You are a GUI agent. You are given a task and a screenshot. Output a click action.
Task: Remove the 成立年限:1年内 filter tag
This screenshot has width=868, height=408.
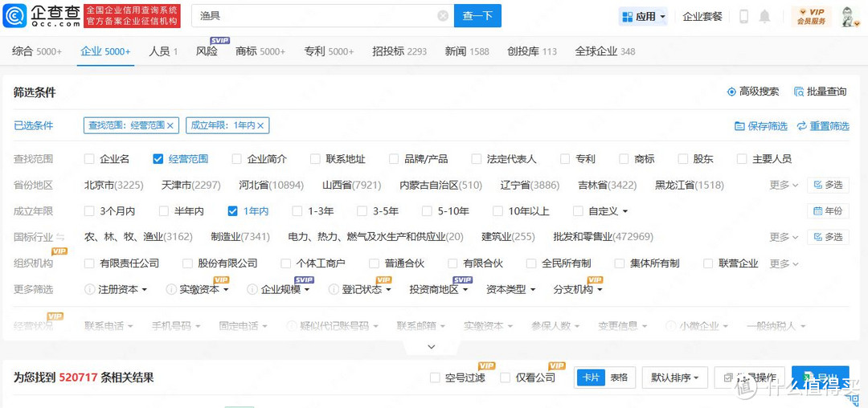pyautogui.click(x=260, y=126)
